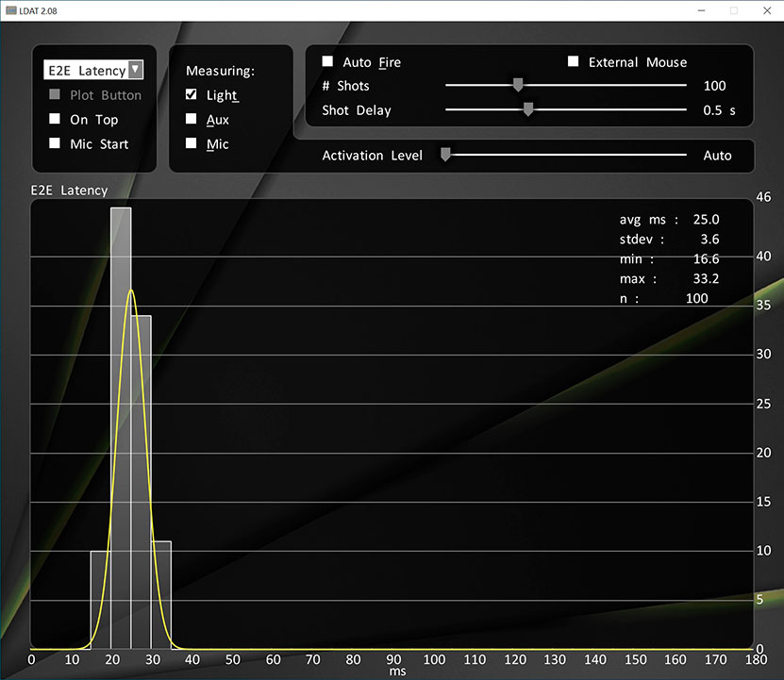Click the Activation Level 'Auto' value
The width and height of the screenshot is (784, 680).
(x=717, y=156)
